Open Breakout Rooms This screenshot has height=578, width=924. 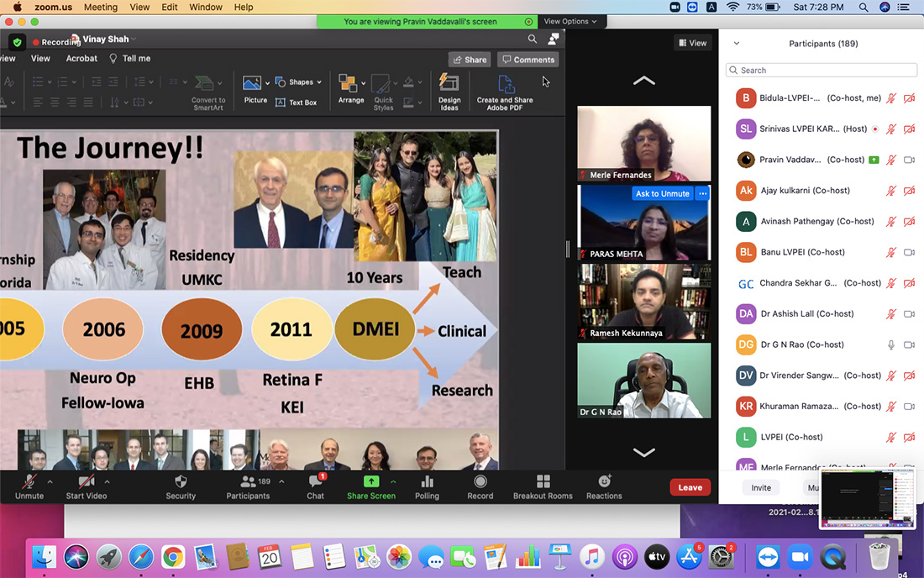543,482
